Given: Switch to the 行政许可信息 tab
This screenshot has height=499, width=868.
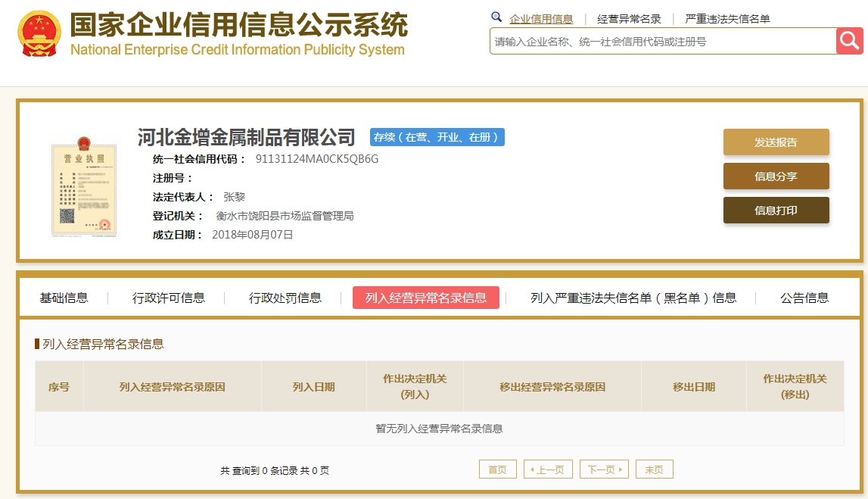Looking at the screenshot, I should [168, 298].
